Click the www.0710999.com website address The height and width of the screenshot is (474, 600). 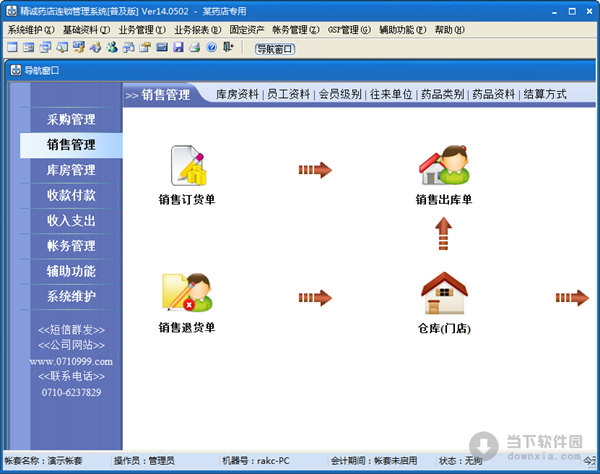coord(71,362)
